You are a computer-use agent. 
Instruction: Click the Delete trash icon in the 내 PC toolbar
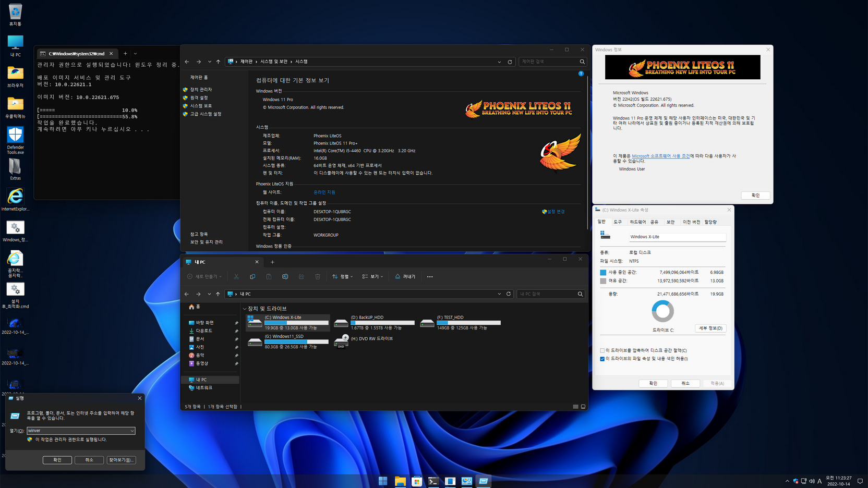point(318,277)
